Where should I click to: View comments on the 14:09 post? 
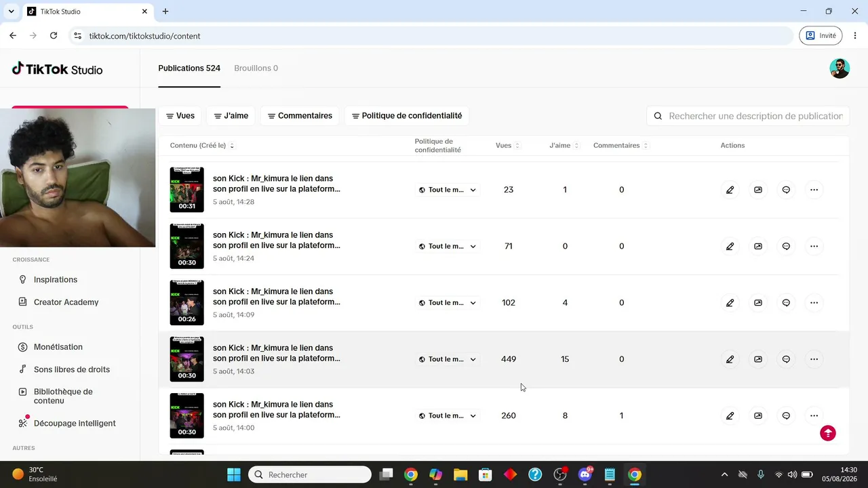(786, 303)
